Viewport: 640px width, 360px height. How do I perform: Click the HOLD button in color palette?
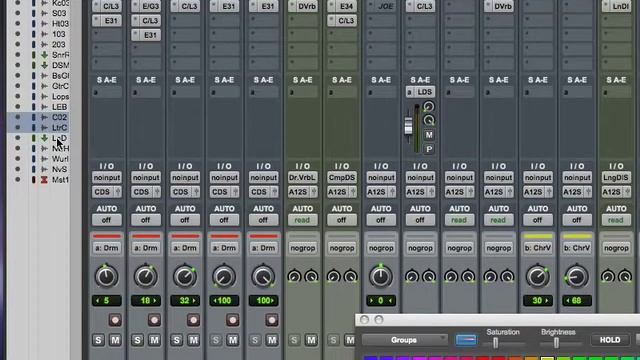[x=610, y=340]
